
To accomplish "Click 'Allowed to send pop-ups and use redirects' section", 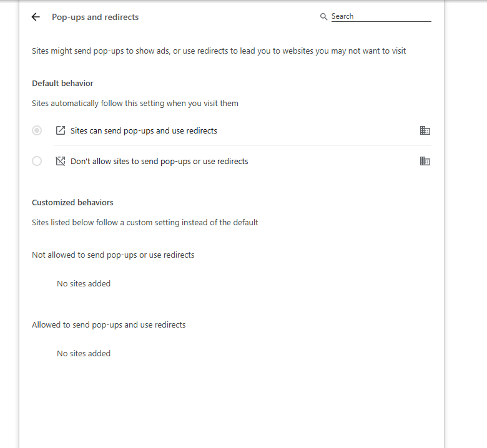I will click(x=109, y=324).
